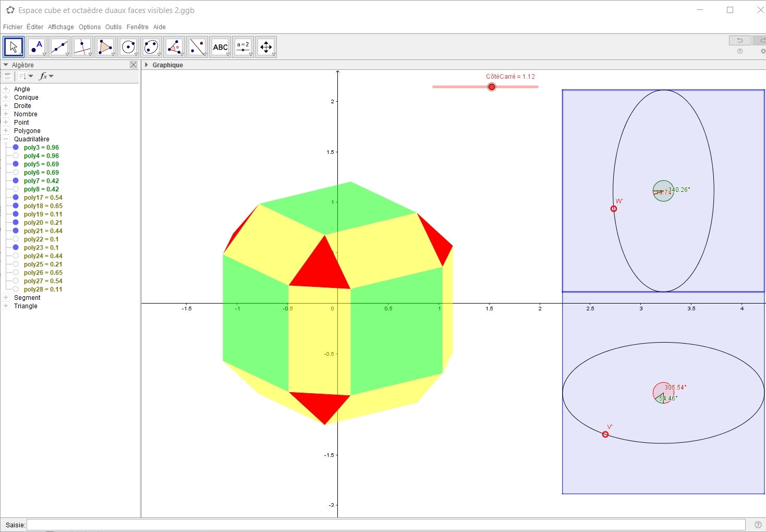Expand the Triangle category
This screenshot has width=766, height=532.
(x=6, y=306)
